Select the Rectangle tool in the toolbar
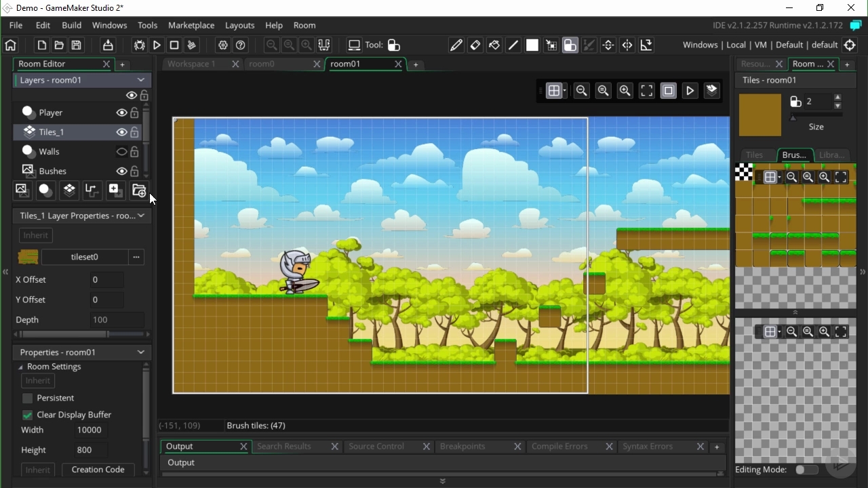Image resolution: width=868 pixels, height=488 pixels. pos(533,45)
